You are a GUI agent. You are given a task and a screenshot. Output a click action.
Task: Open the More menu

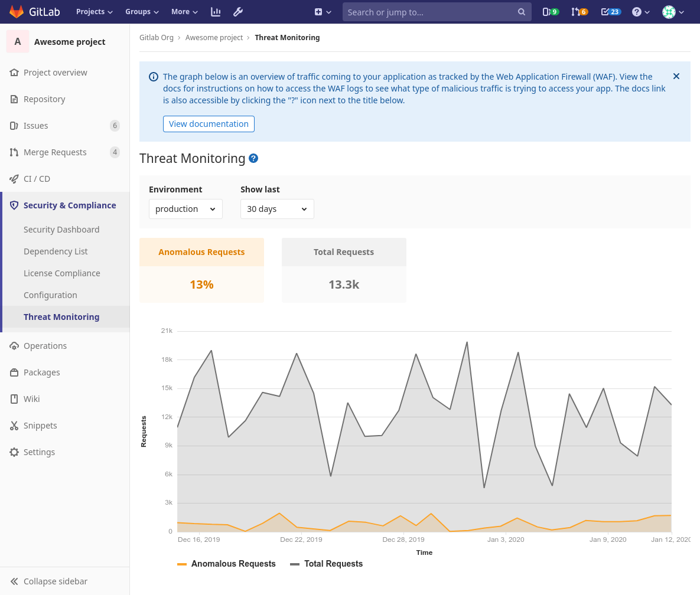[184, 11]
